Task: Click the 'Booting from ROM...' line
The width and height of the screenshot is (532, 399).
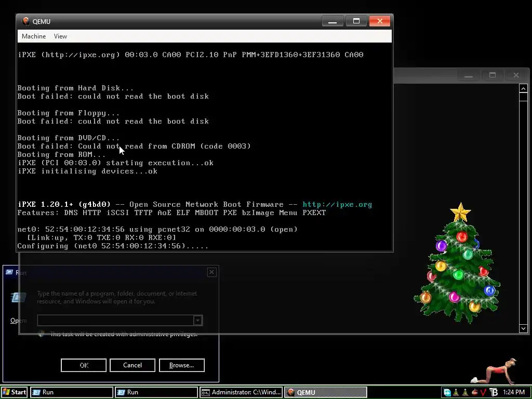Action: [61, 155]
